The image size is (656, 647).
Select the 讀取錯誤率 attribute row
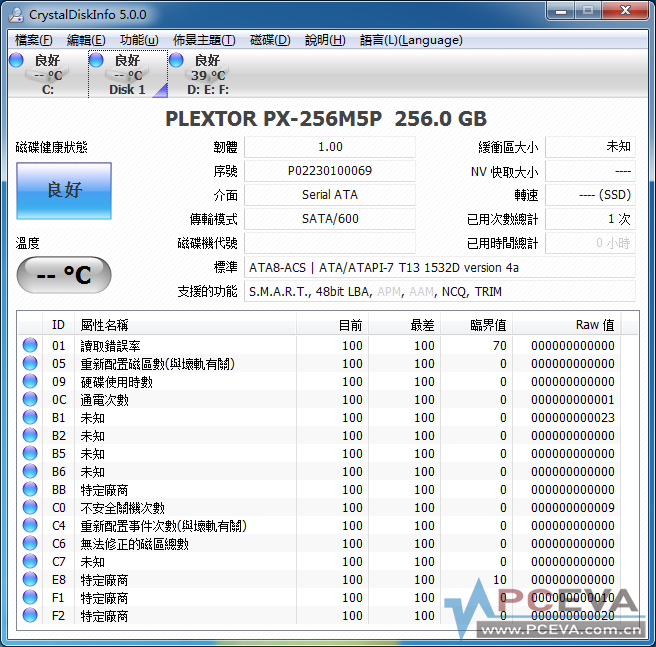coord(320,345)
